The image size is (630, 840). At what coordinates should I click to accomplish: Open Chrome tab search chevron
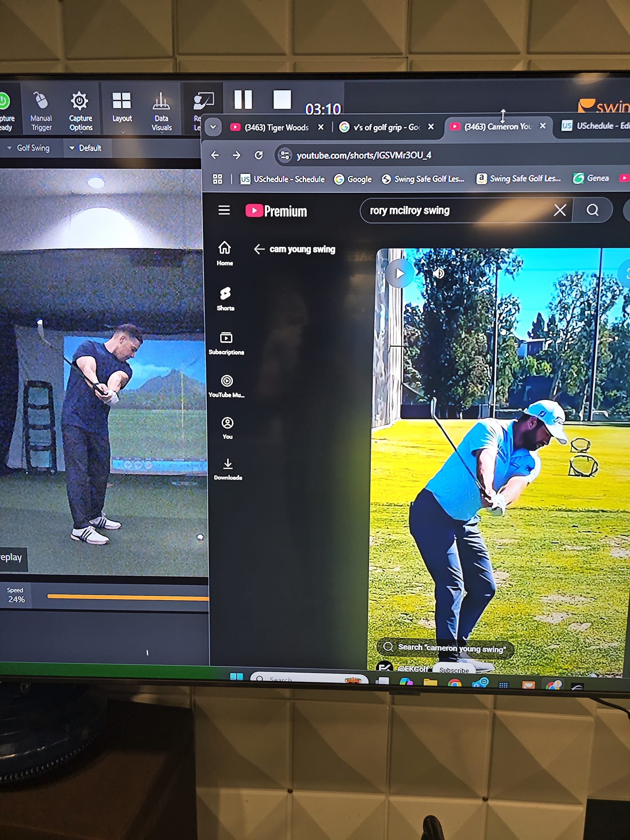(213, 127)
